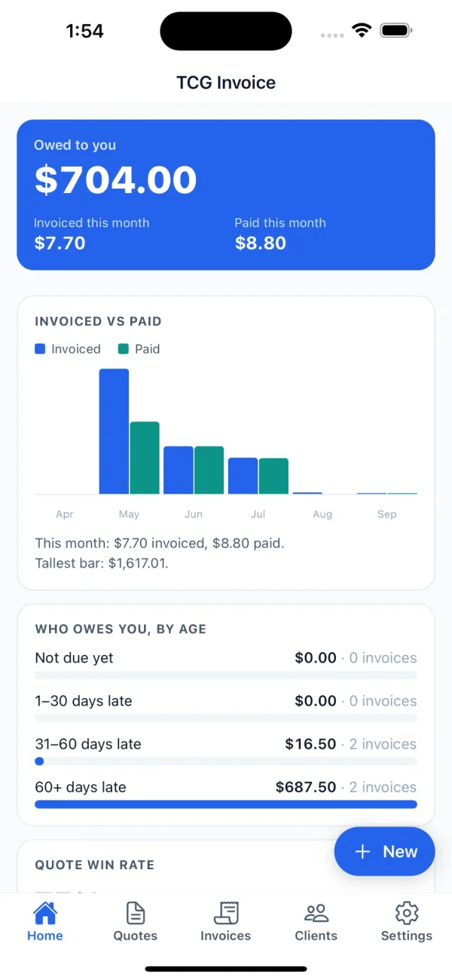Open the Invoices receipt icon
The image size is (452, 980).
(x=226, y=913)
